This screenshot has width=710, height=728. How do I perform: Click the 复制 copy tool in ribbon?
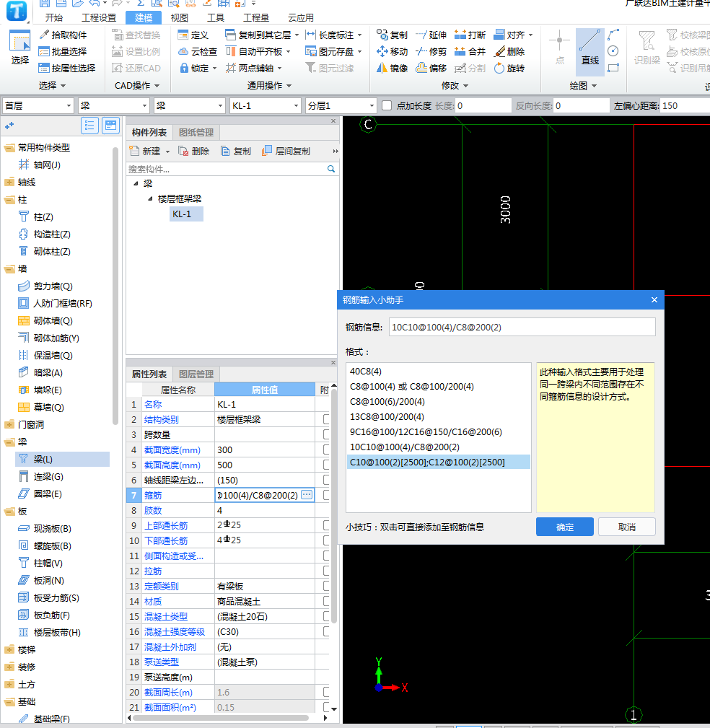click(392, 35)
